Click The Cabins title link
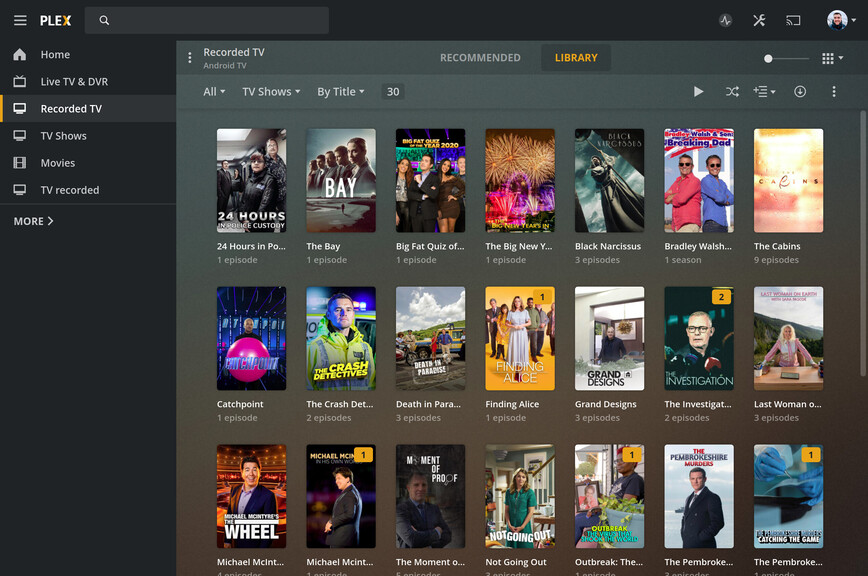 (x=777, y=246)
